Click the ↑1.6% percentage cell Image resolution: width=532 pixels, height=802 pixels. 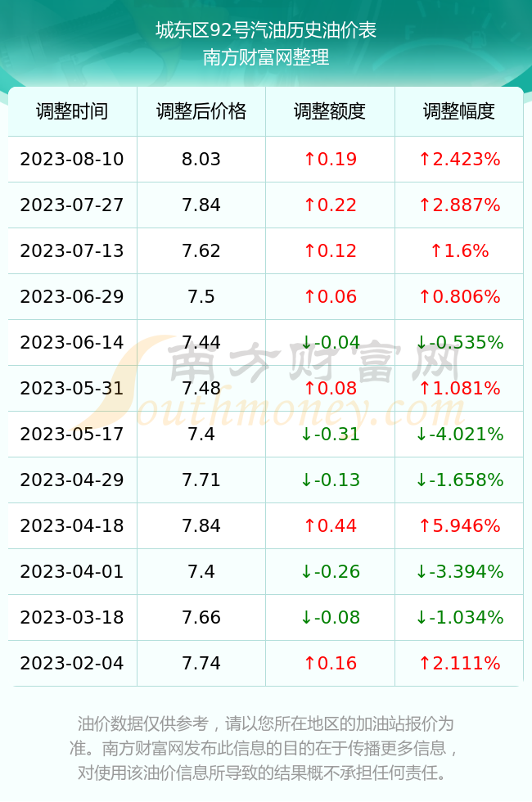(459, 250)
